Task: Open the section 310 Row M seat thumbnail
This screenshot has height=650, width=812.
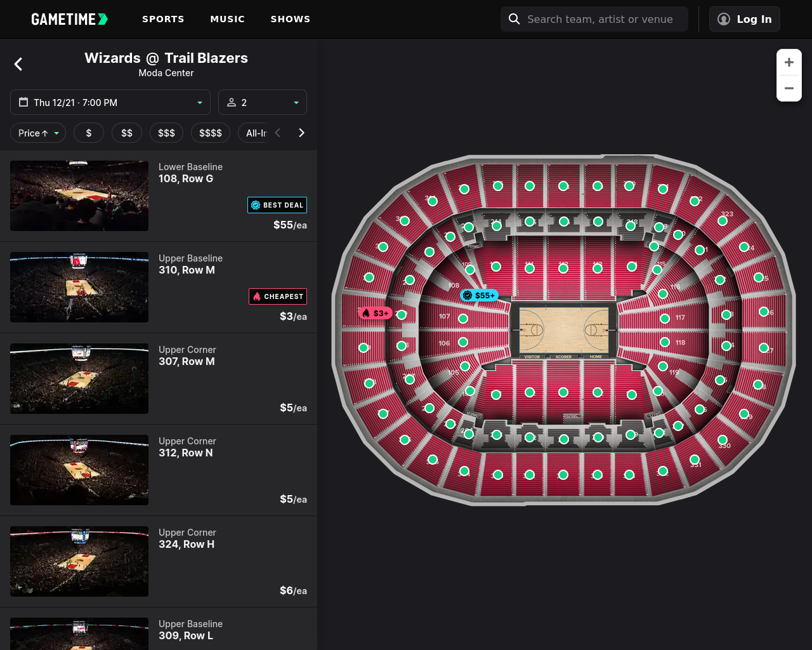Action: tap(79, 287)
